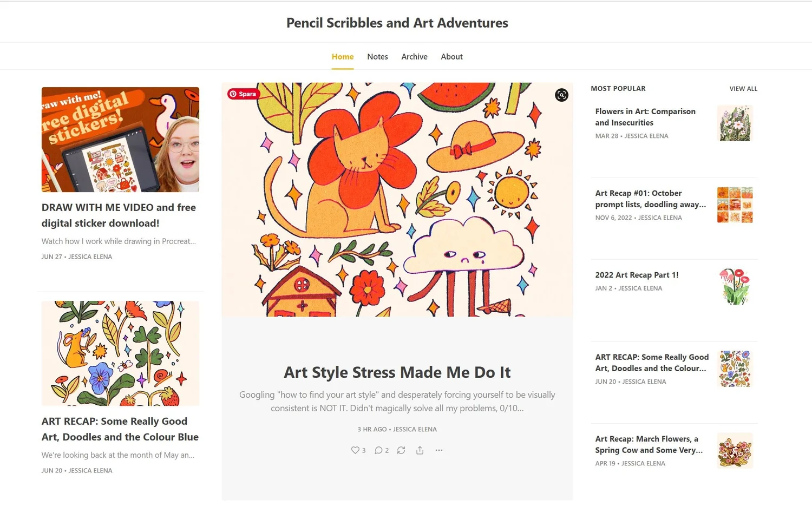Open the Art Recap #01 October thumbnail
This screenshot has height=513, width=812.
point(735,205)
